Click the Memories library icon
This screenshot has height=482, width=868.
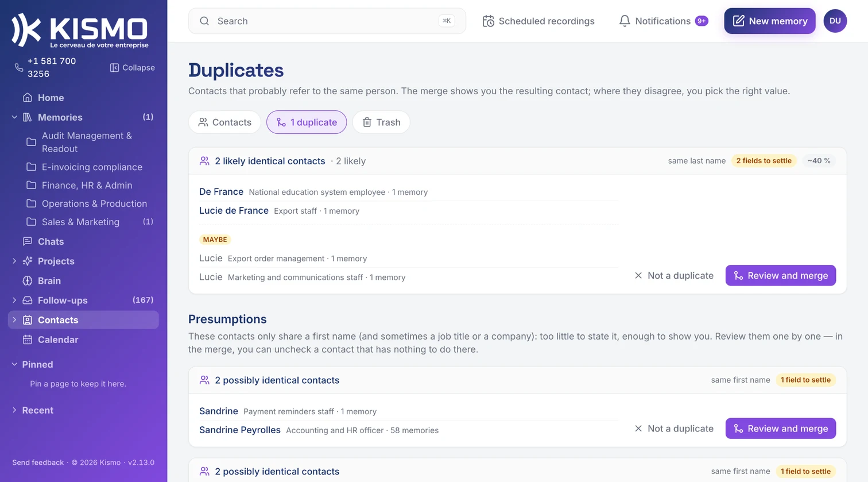coord(27,117)
